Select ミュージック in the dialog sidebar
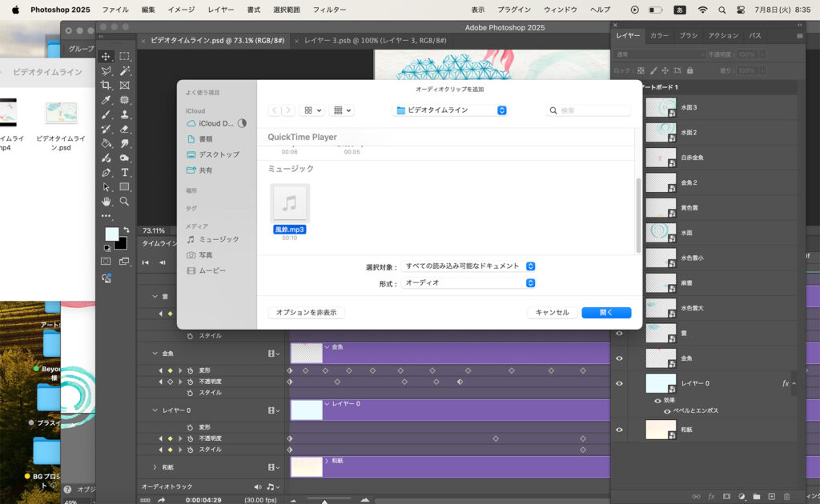Screen dimensions: 820x504 [x=213, y=239]
